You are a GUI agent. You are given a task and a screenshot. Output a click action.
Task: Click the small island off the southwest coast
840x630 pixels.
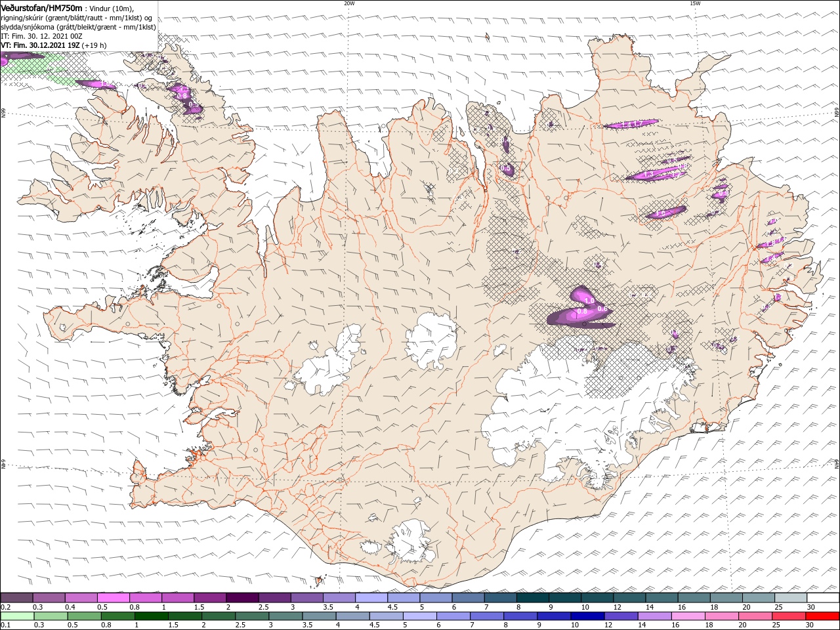click(320, 580)
